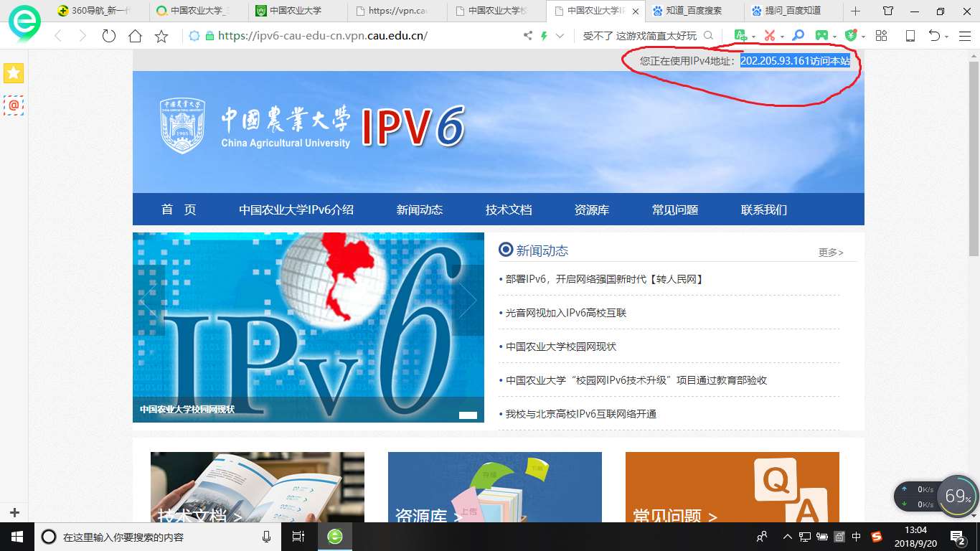Switch to the 提问_百度知道 tab
Viewport: 980px width, 551px height.
click(x=793, y=11)
